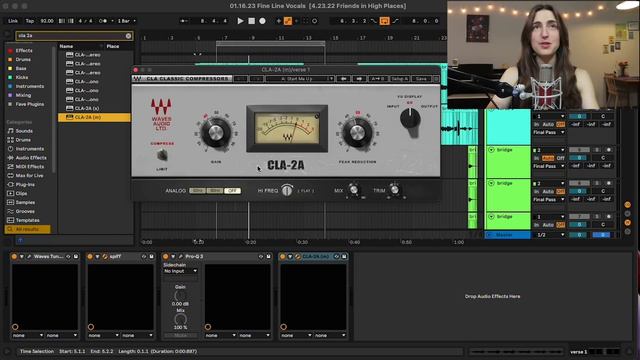Activate the Waves Tune device power button

[14, 256]
